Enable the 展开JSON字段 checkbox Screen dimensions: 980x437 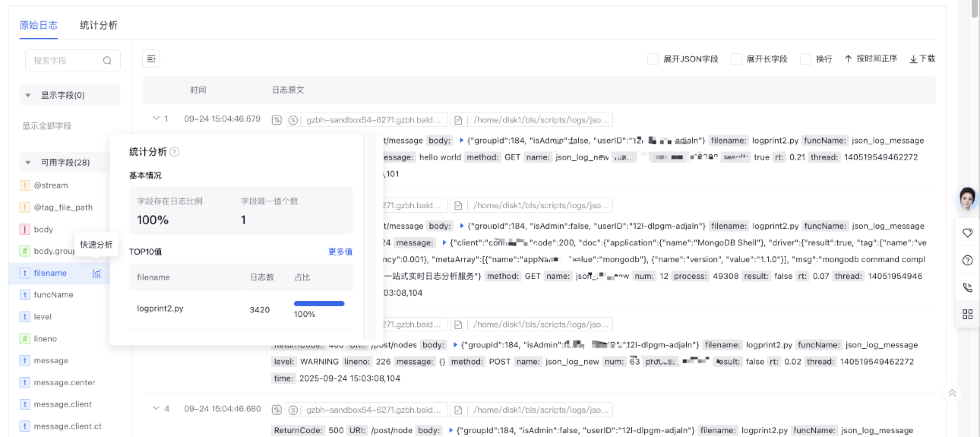pos(653,59)
